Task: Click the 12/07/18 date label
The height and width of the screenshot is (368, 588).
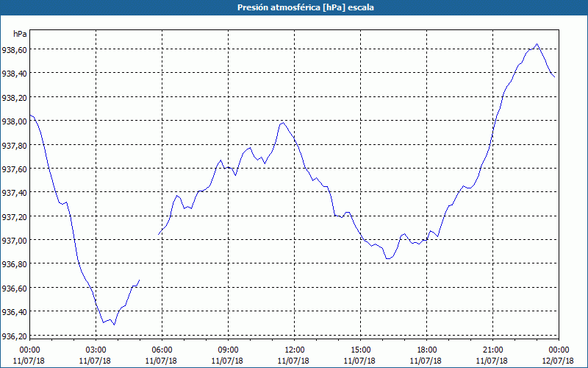Action: click(x=558, y=361)
